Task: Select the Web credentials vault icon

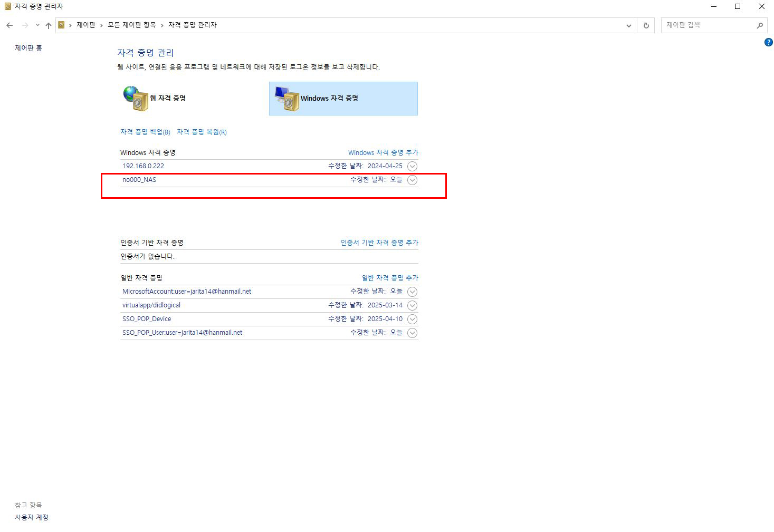Action: tap(137, 99)
